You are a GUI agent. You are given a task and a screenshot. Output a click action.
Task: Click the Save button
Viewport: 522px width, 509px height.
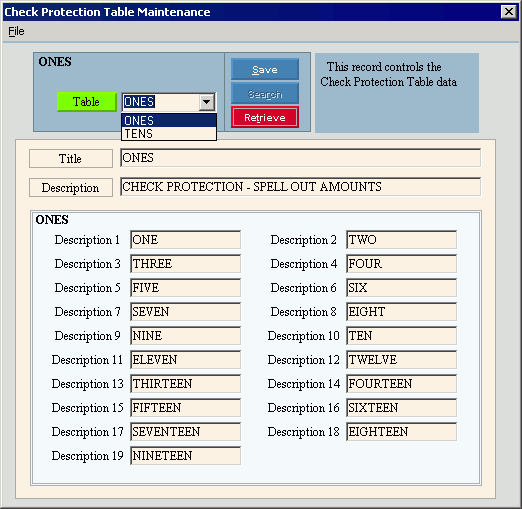[265, 69]
